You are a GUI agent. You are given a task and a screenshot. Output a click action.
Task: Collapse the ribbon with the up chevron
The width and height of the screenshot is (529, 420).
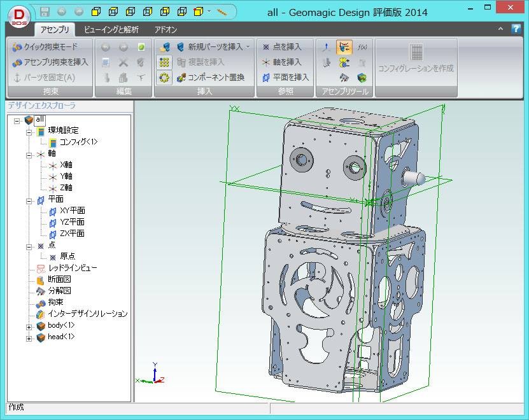pos(500,29)
